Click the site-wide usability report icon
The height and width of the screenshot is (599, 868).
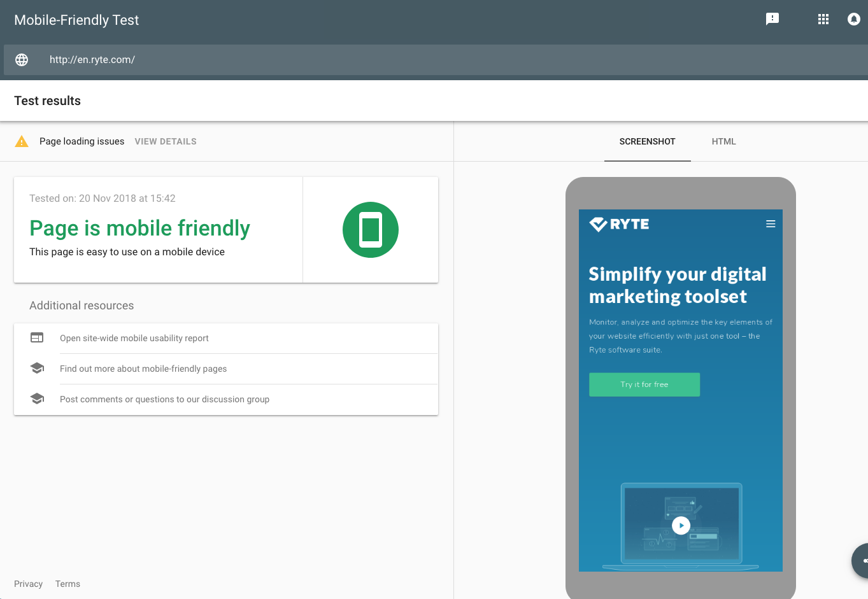[x=37, y=338]
